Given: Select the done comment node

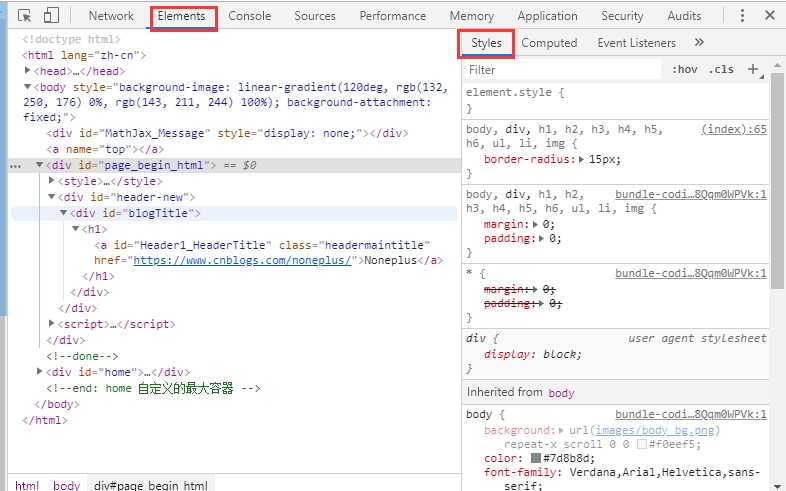Looking at the screenshot, I should point(82,356).
